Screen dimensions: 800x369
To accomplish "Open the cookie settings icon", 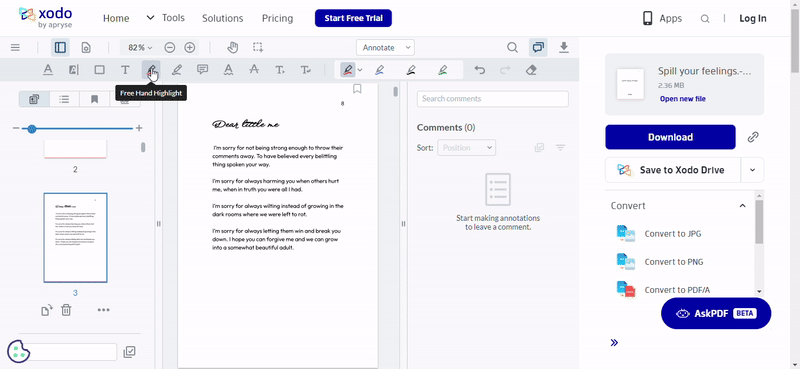I will [x=19, y=351].
